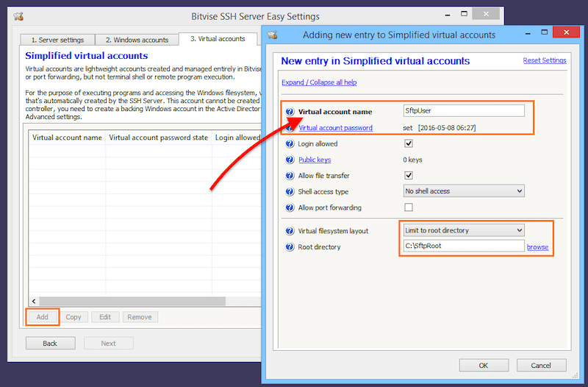The image size is (588, 387).
Task: Open the Virtual account password link
Action: coord(336,127)
